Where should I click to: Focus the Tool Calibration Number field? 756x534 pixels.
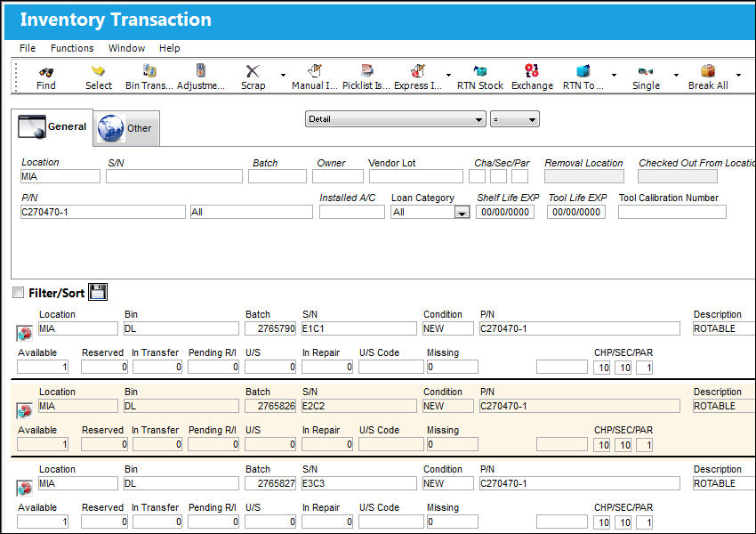pyautogui.click(x=672, y=212)
